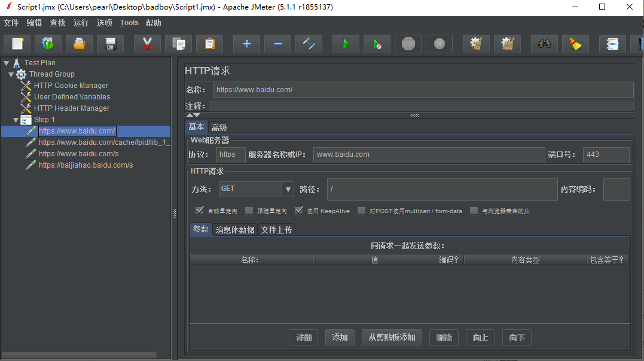Select the 参数 tab

click(201, 229)
